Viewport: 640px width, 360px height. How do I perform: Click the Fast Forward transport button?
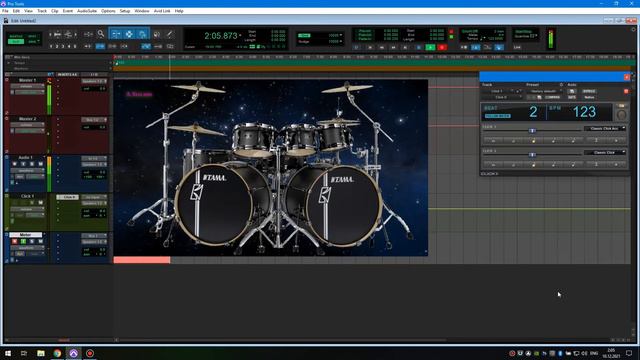(x=393, y=47)
